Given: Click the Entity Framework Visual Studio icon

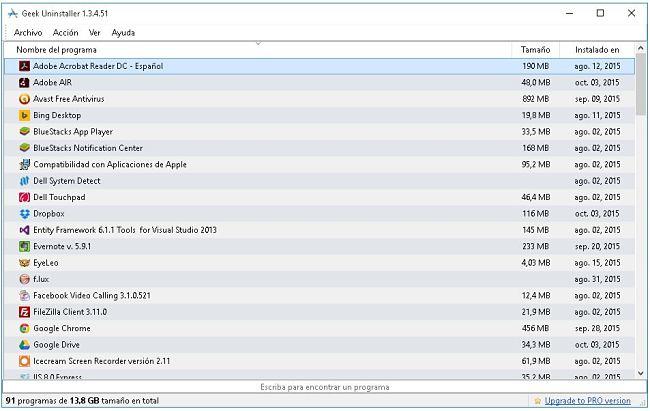Looking at the screenshot, I should [x=24, y=230].
